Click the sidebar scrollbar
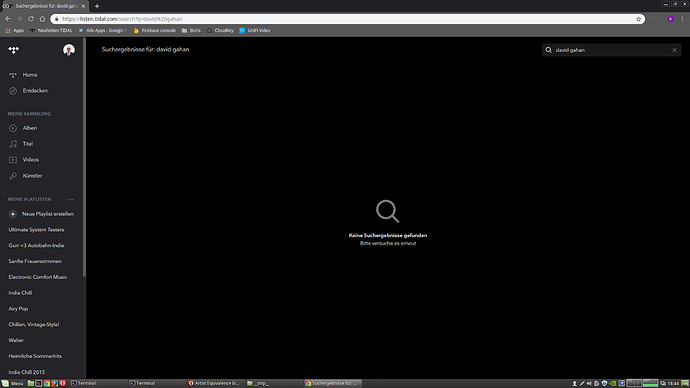 pyautogui.click(x=84, y=158)
